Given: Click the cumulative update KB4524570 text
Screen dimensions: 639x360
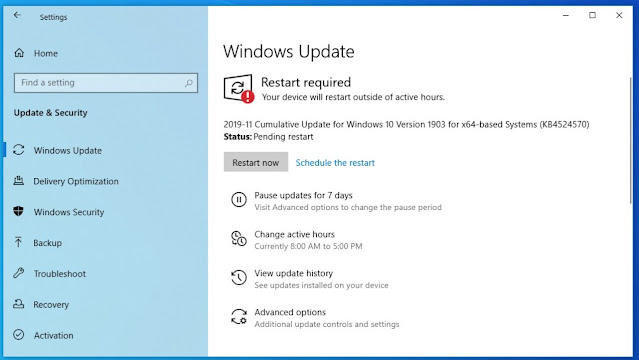Looking at the screenshot, I should tap(406, 124).
